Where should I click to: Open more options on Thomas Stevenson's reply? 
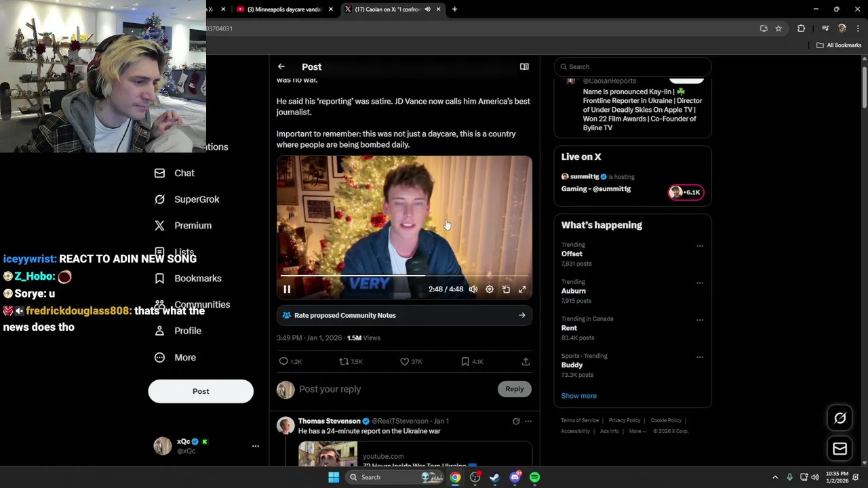(x=528, y=421)
